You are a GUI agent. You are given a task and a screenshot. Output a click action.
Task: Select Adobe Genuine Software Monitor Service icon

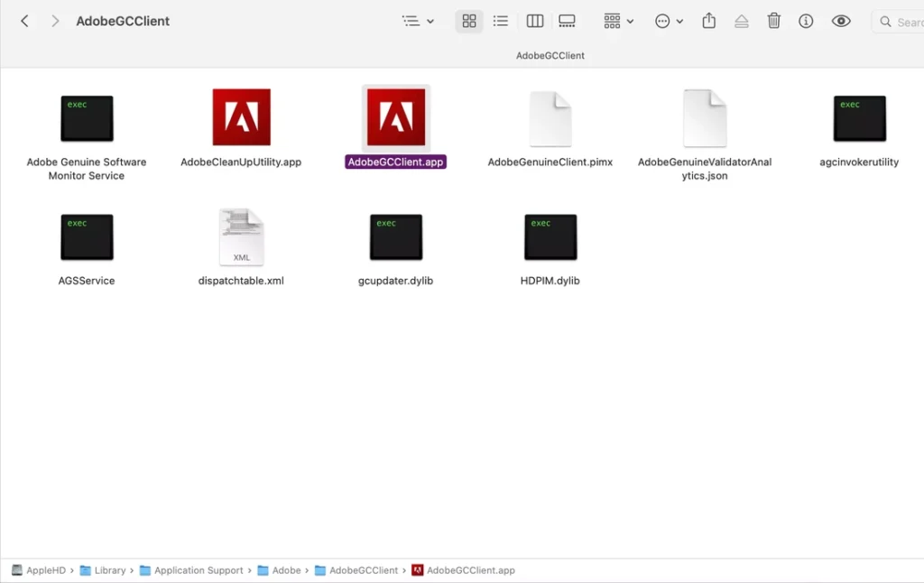87,118
